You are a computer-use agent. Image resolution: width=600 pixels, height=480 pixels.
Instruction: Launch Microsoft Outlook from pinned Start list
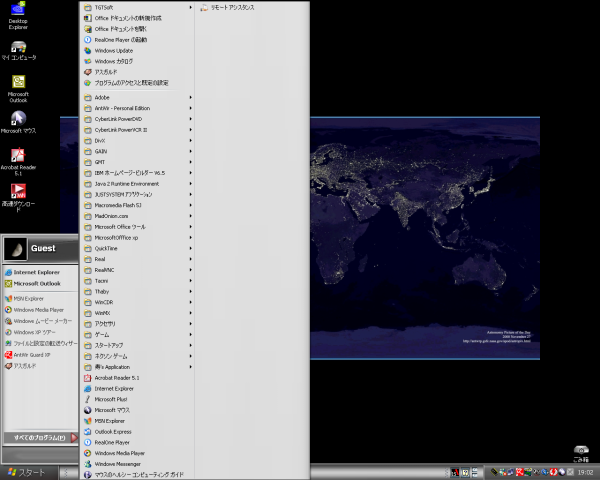33,284
